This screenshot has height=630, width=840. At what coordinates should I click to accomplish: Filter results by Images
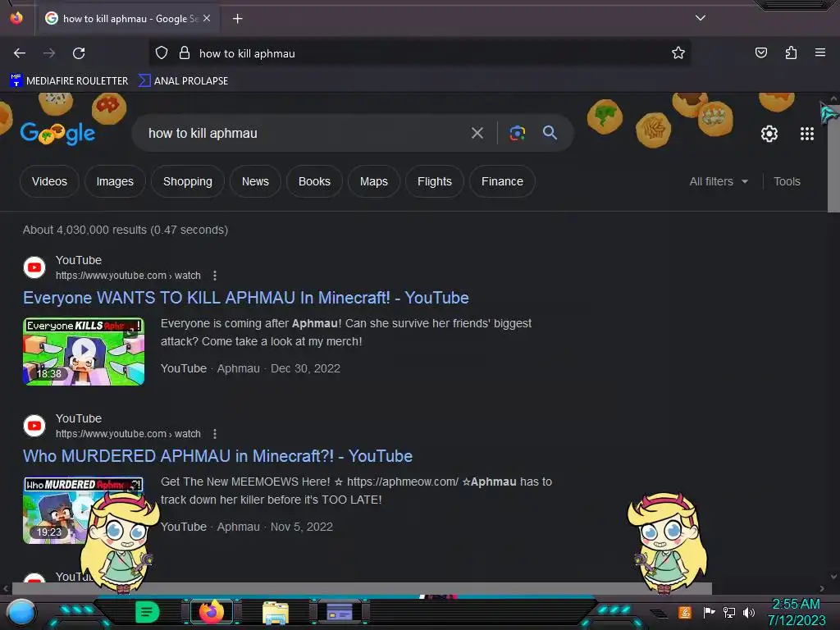[115, 181]
